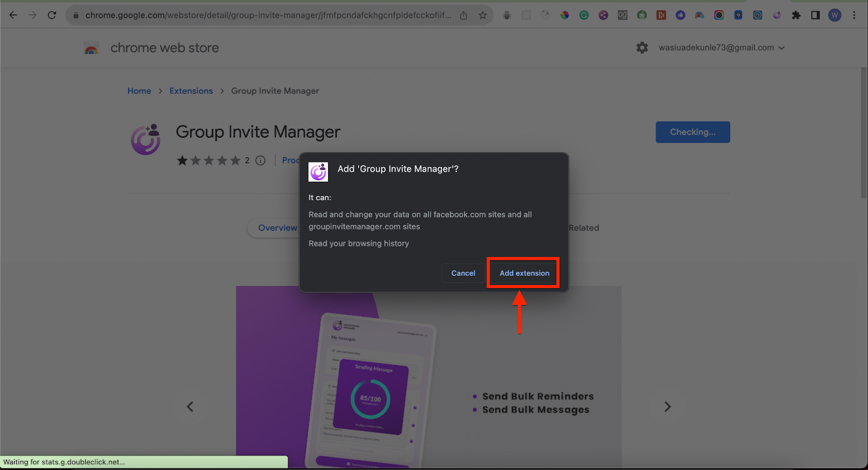The height and width of the screenshot is (470, 868).
Task: Click the 'chrome web store' title
Action: [x=165, y=48]
